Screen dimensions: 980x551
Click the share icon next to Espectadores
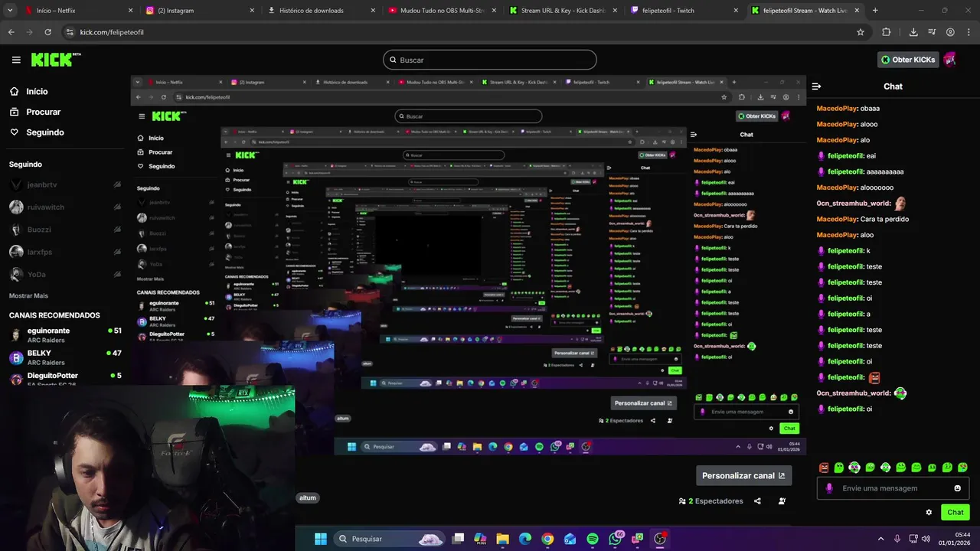tap(757, 501)
